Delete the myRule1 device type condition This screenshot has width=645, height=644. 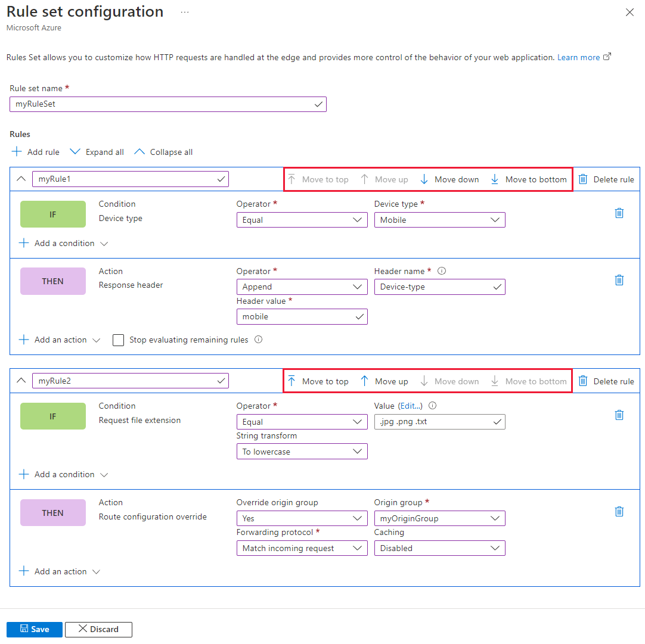tap(619, 213)
